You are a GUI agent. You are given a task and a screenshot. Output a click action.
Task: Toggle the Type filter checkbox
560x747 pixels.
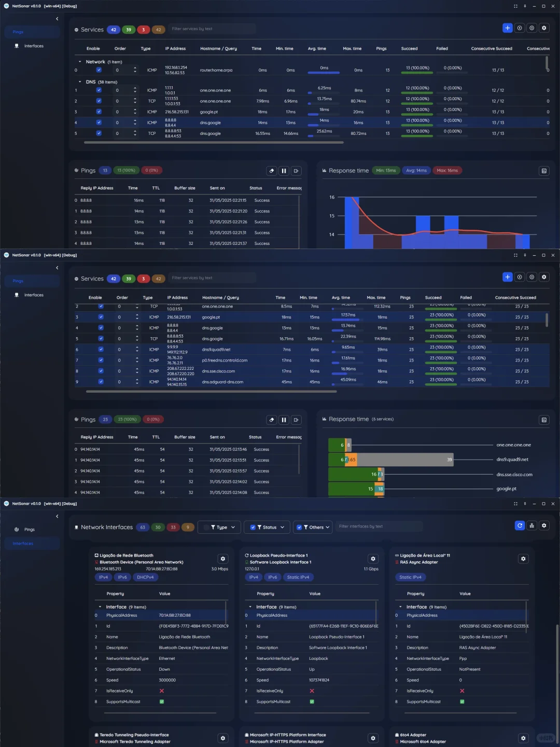pos(206,527)
